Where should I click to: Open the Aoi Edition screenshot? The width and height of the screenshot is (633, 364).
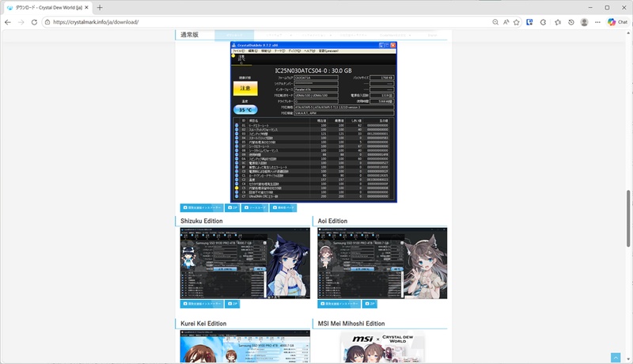tap(382, 264)
